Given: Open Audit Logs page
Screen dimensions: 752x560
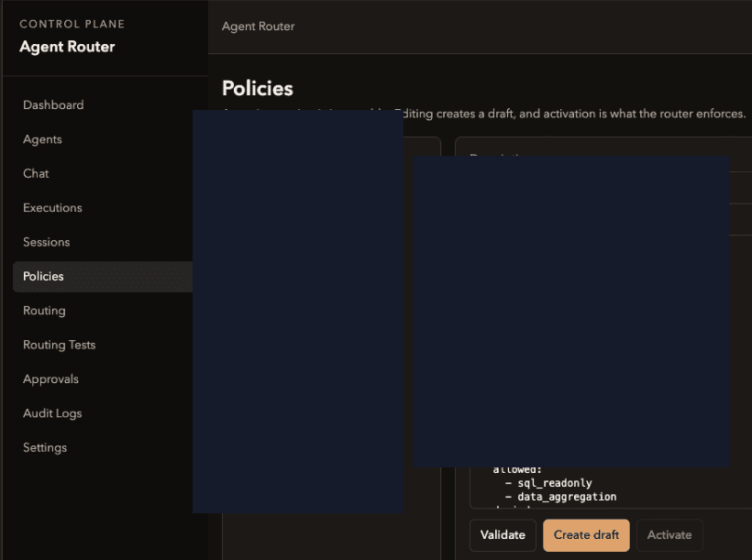Looking at the screenshot, I should click(x=52, y=413).
